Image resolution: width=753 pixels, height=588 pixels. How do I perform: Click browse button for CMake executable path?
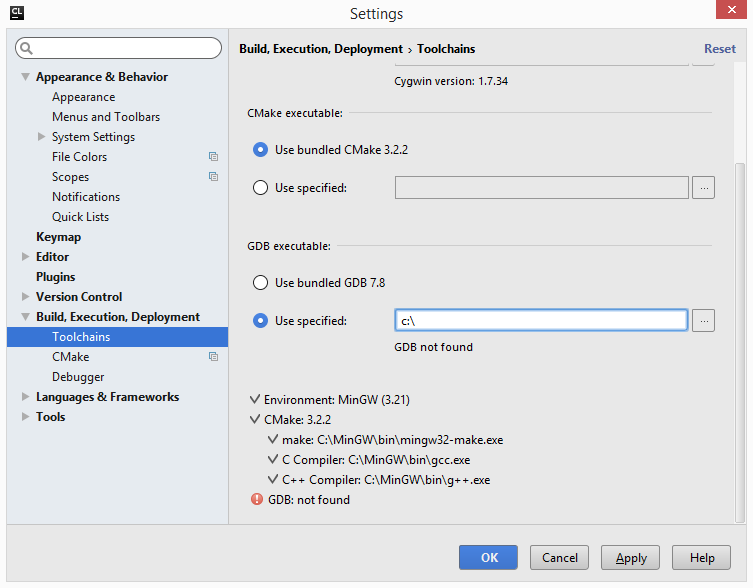[703, 187]
